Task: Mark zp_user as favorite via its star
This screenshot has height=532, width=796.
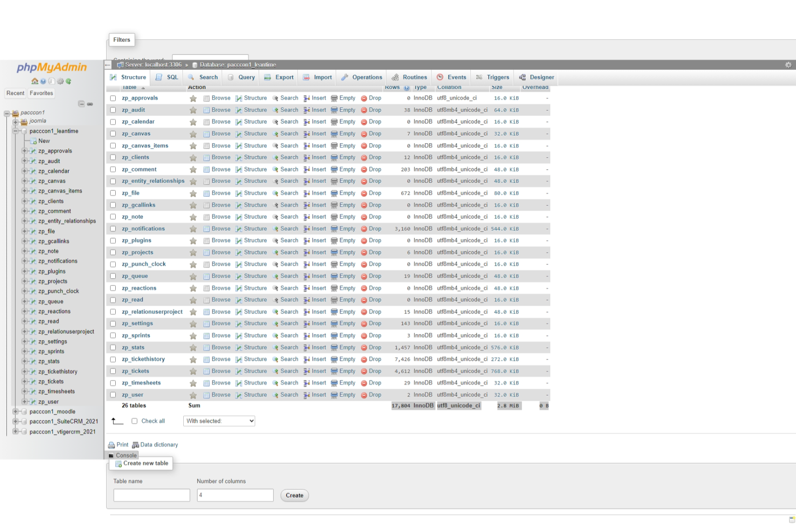Action: tap(193, 394)
